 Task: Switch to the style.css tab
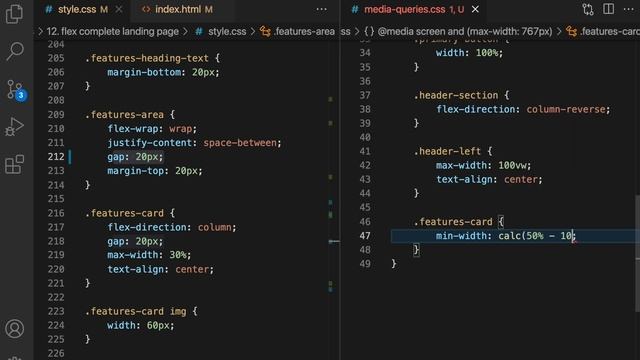pyautogui.click(x=77, y=9)
